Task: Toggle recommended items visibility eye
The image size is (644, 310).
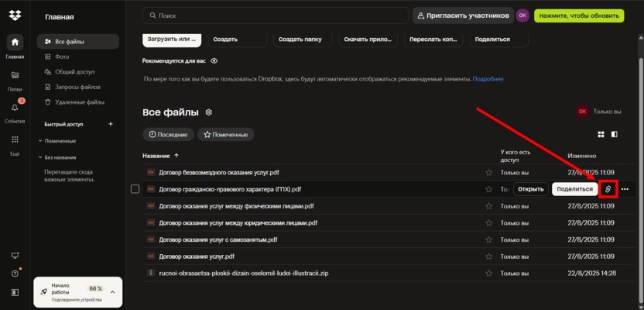Action: click(x=214, y=60)
